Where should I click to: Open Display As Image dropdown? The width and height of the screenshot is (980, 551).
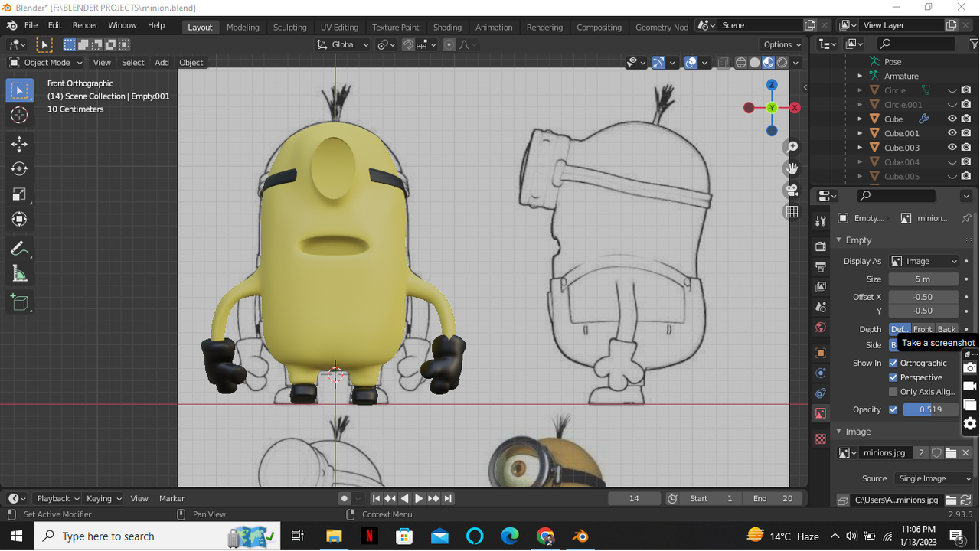(x=924, y=261)
